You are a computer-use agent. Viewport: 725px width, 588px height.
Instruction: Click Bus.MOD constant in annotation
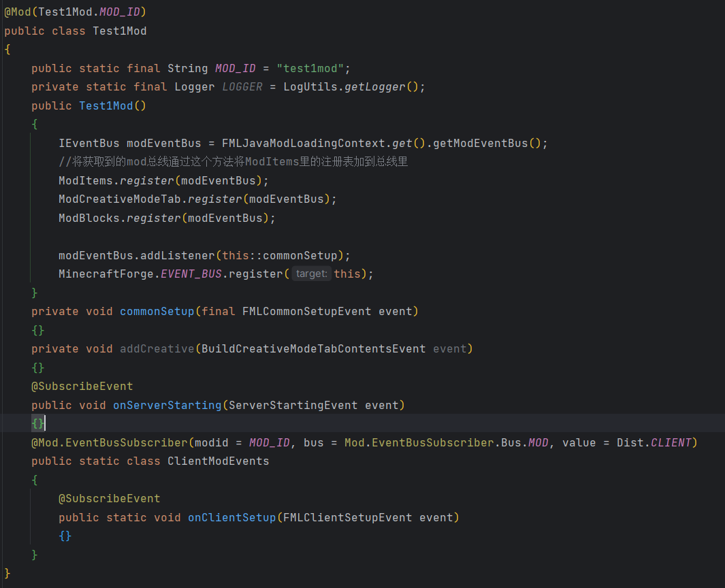tap(525, 443)
